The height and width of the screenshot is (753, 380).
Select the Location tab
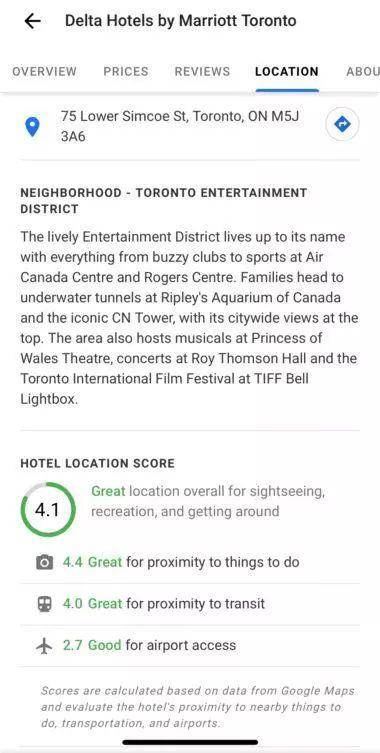click(287, 72)
